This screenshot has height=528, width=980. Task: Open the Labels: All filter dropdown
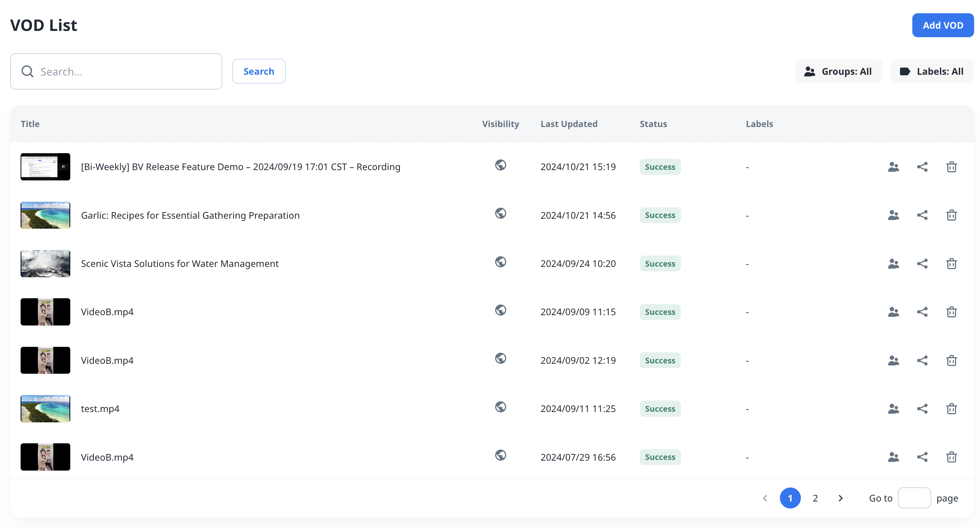tap(932, 71)
